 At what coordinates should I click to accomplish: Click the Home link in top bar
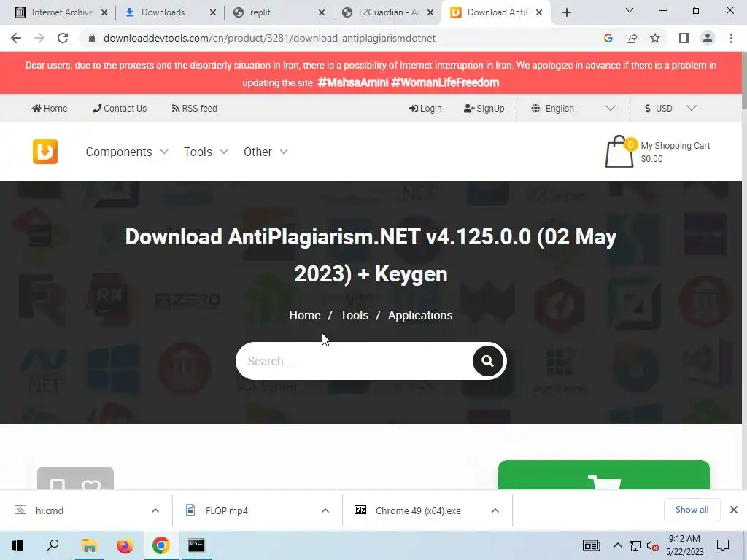coord(50,109)
